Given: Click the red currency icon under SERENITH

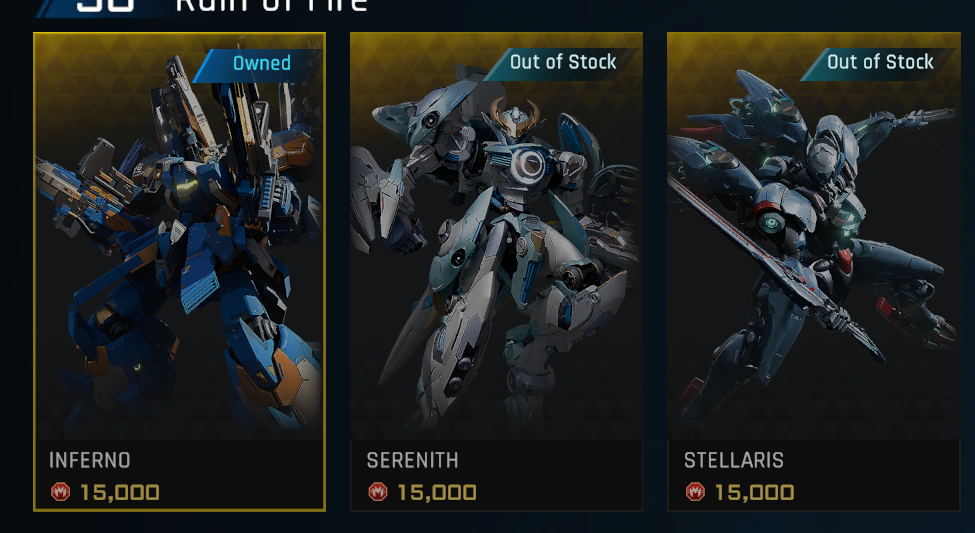Looking at the screenshot, I should click(x=377, y=492).
